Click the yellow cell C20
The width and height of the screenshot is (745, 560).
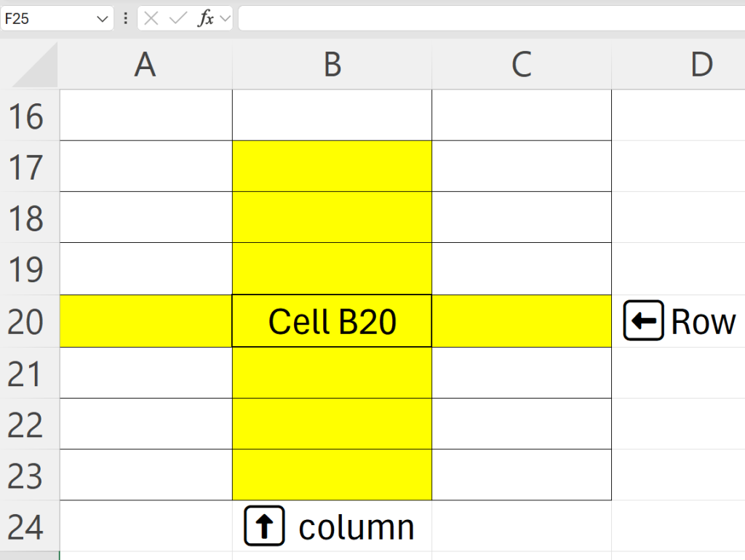pos(521,321)
